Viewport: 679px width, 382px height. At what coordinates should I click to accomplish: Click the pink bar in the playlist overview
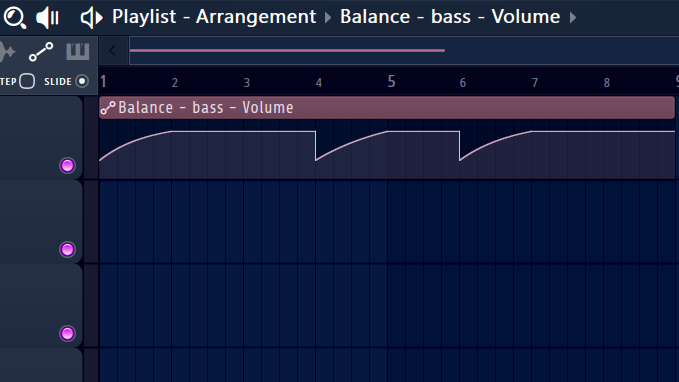pyautogui.click(x=287, y=51)
